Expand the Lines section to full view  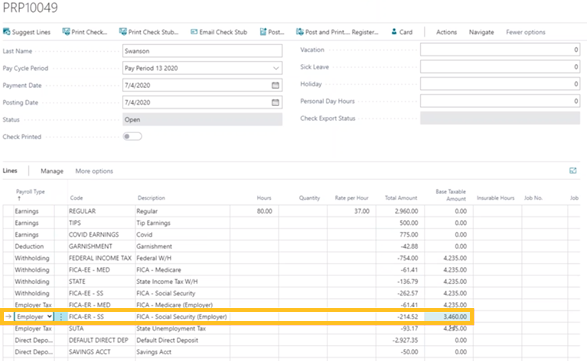pos(573,171)
